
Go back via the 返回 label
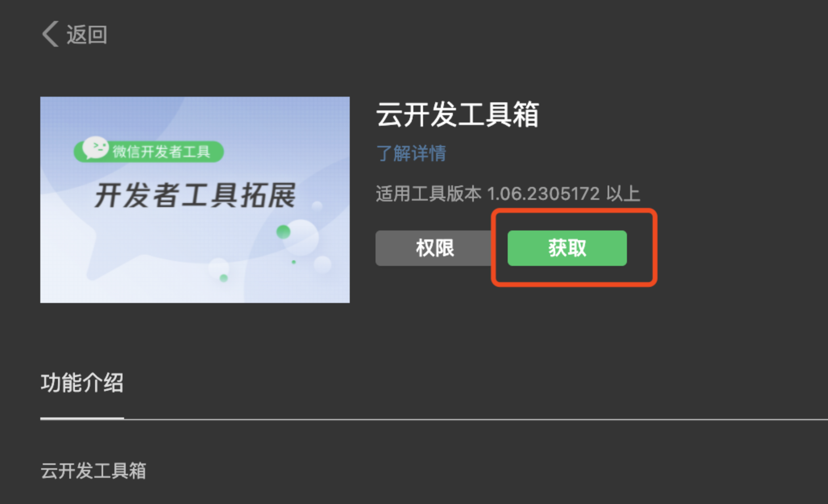click(x=87, y=34)
